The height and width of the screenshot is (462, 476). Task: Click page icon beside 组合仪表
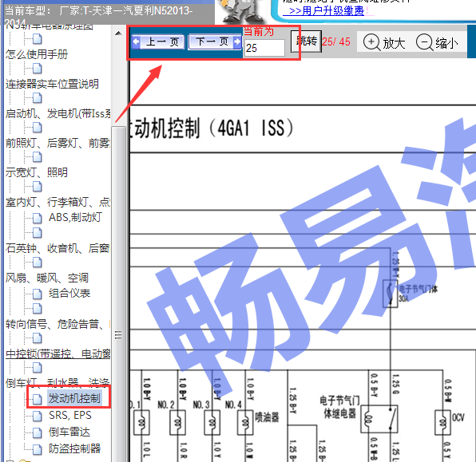(38, 294)
